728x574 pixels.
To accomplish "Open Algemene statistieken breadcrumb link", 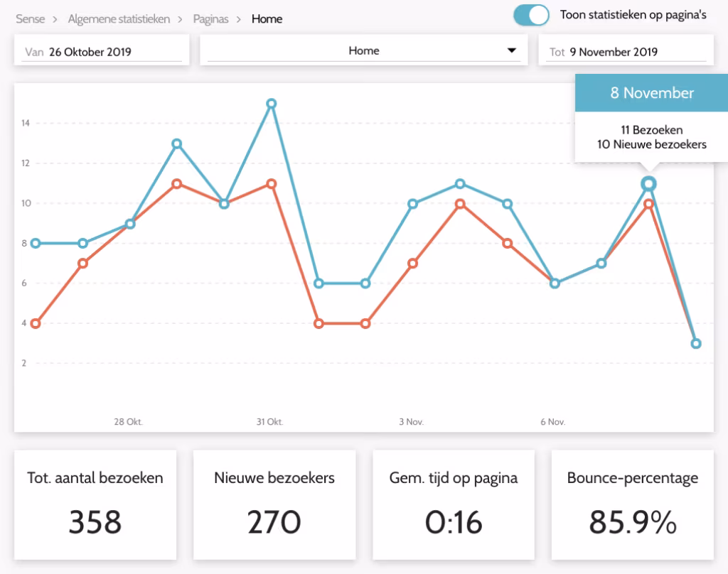I will click(x=119, y=19).
